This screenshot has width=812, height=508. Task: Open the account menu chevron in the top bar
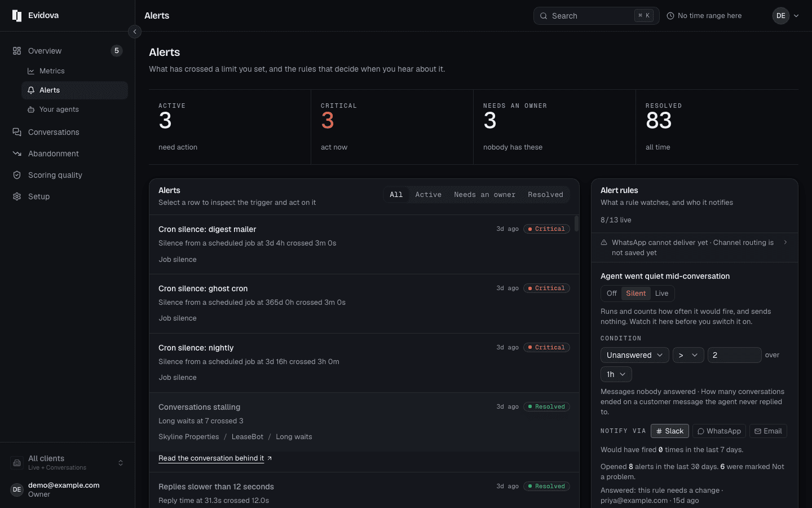(796, 16)
